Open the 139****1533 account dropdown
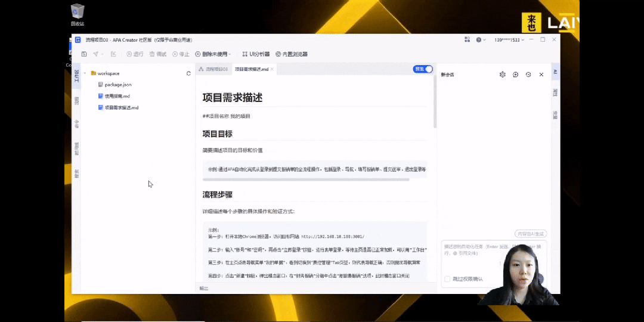 click(x=509, y=40)
